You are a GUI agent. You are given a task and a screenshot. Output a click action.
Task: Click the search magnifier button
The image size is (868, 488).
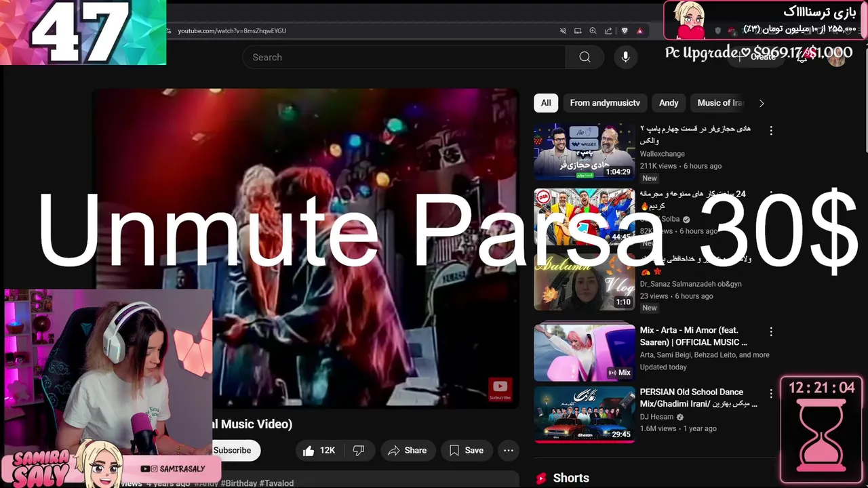coord(585,57)
